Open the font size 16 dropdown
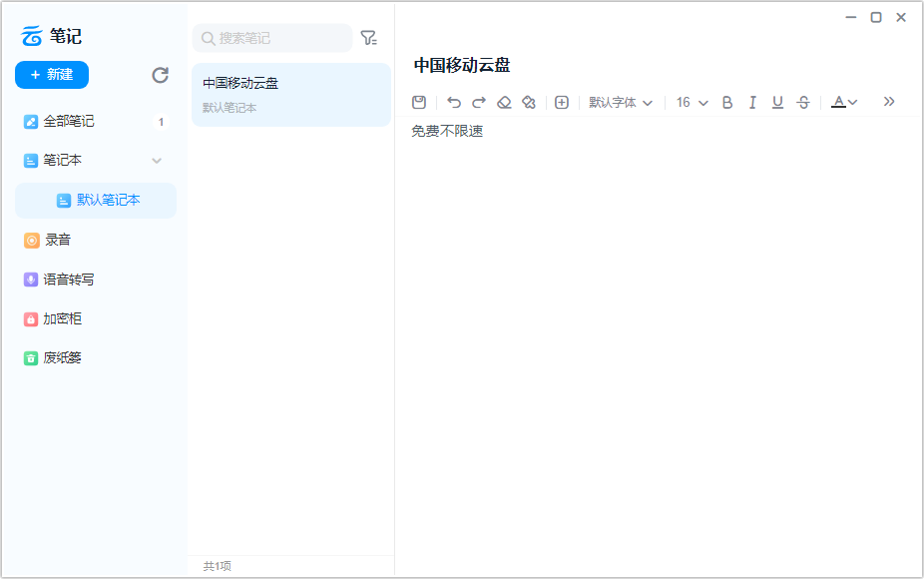 (691, 102)
